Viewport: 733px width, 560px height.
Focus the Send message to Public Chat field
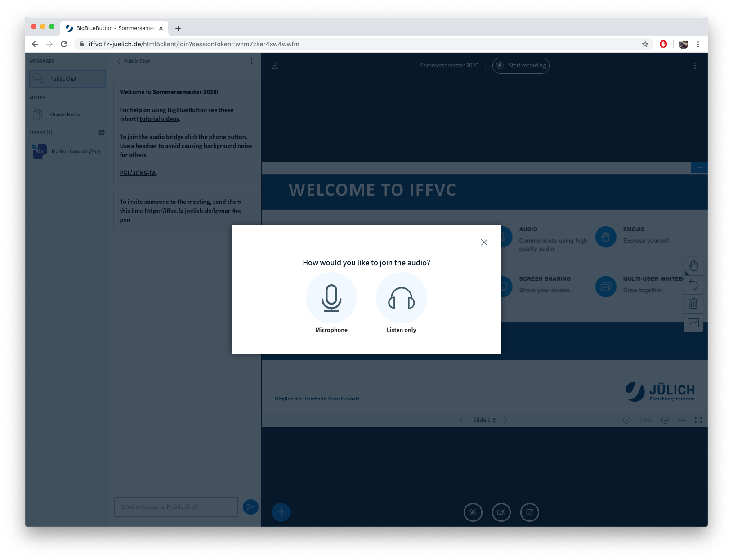pos(176,507)
